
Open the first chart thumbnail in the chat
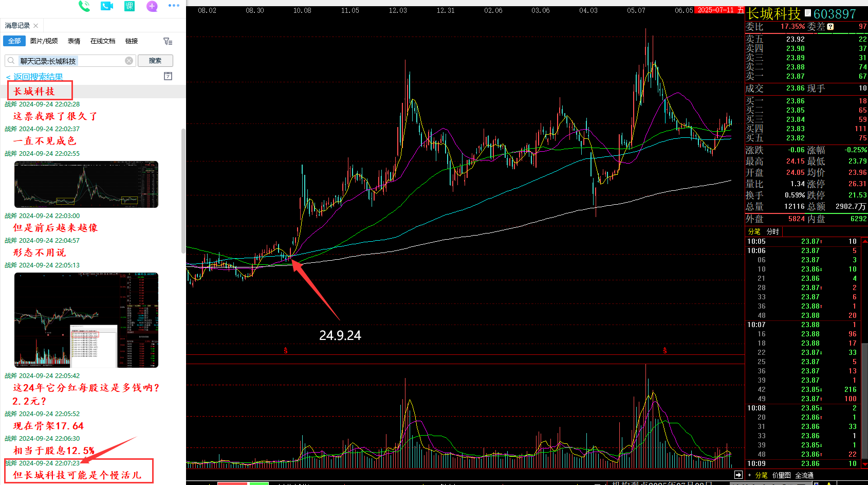point(86,184)
